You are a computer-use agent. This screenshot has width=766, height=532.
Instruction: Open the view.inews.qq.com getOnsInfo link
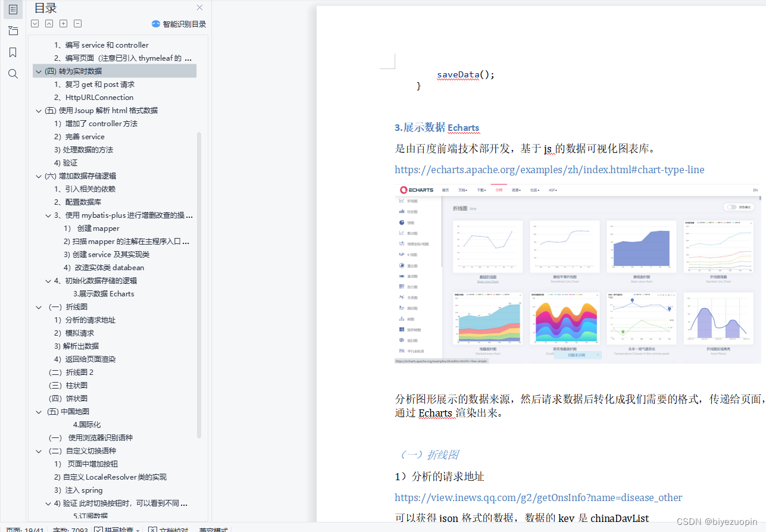539,497
